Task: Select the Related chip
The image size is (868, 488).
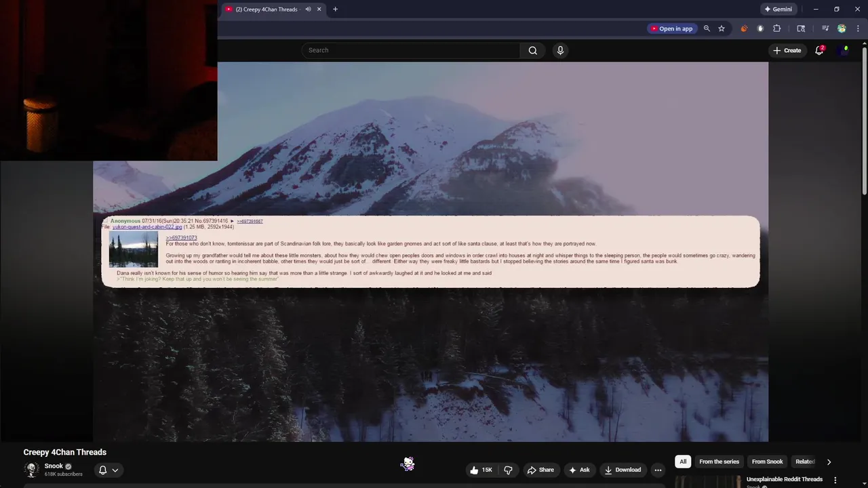Action: click(805, 462)
